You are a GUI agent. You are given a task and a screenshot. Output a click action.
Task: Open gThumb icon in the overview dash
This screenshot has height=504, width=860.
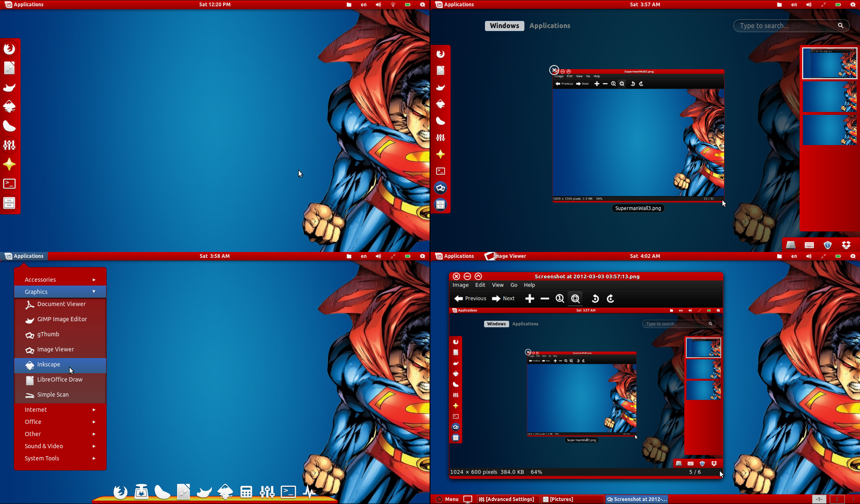[x=440, y=188]
